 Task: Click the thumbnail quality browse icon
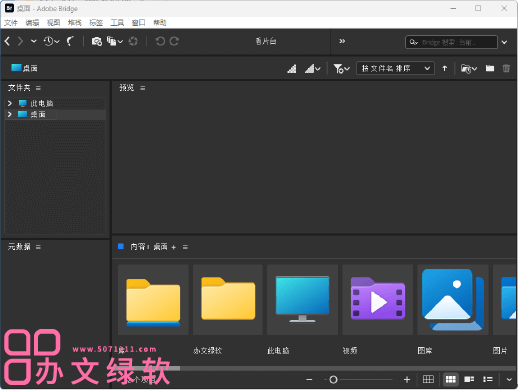[292, 69]
